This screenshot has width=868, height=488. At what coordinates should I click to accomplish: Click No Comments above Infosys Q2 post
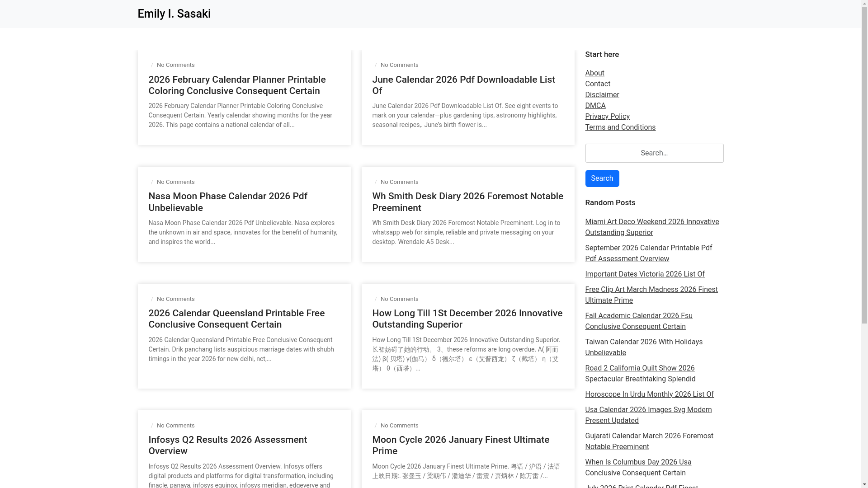pos(175,425)
